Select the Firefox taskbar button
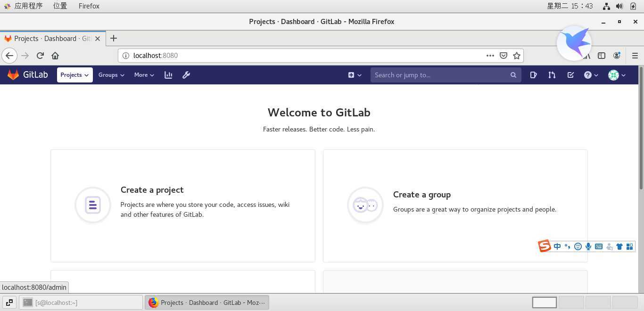The width and height of the screenshot is (644, 311). (207, 303)
